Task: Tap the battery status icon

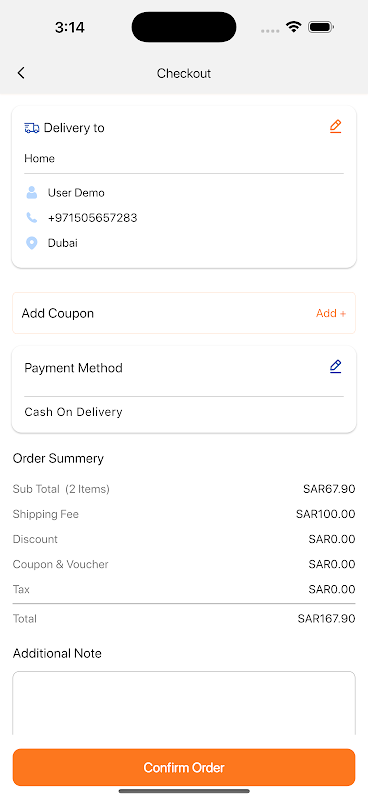Action: (321, 27)
